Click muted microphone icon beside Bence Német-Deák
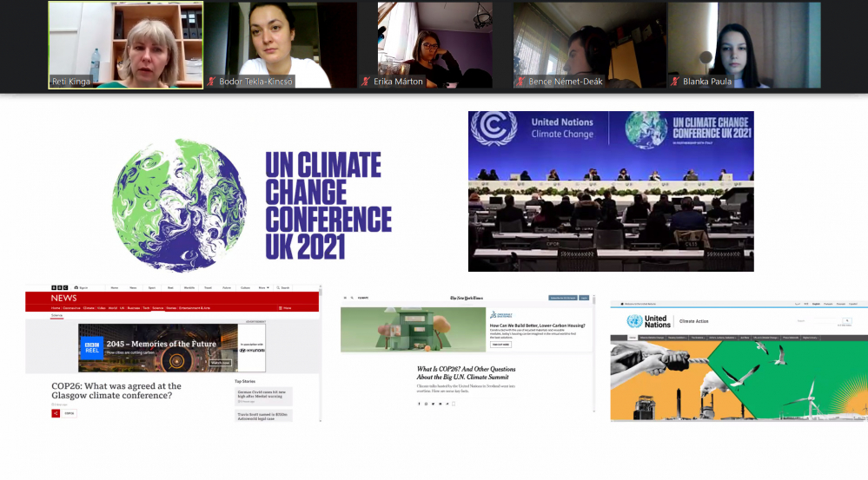Image resolution: width=868 pixels, height=480 pixels. [520, 82]
